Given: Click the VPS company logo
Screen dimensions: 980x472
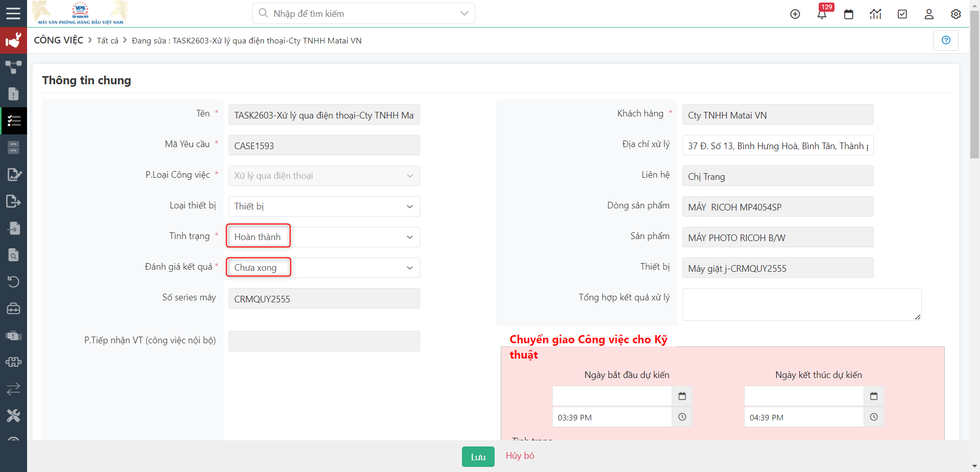Looking at the screenshot, I should tap(80, 13).
